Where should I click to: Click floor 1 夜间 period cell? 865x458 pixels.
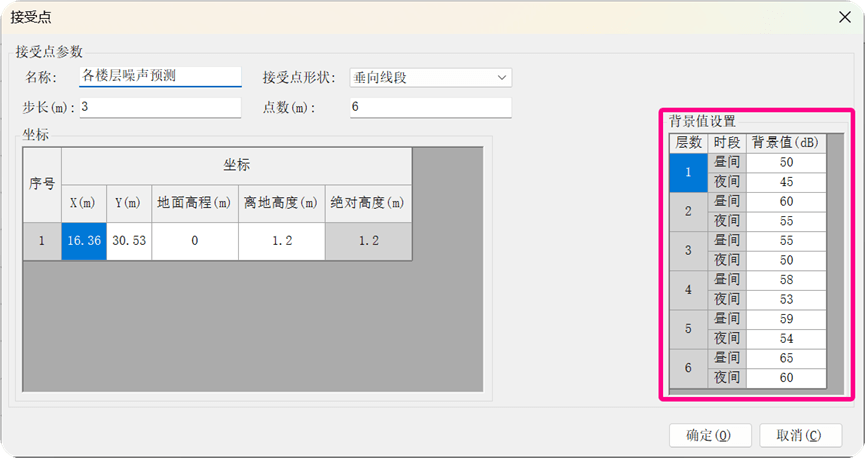pos(727,182)
